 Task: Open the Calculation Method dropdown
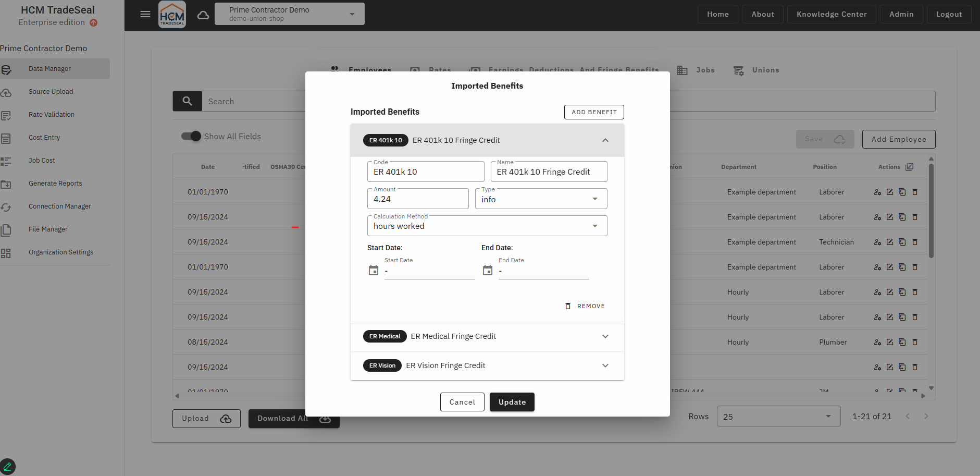click(x=487, y=226)
